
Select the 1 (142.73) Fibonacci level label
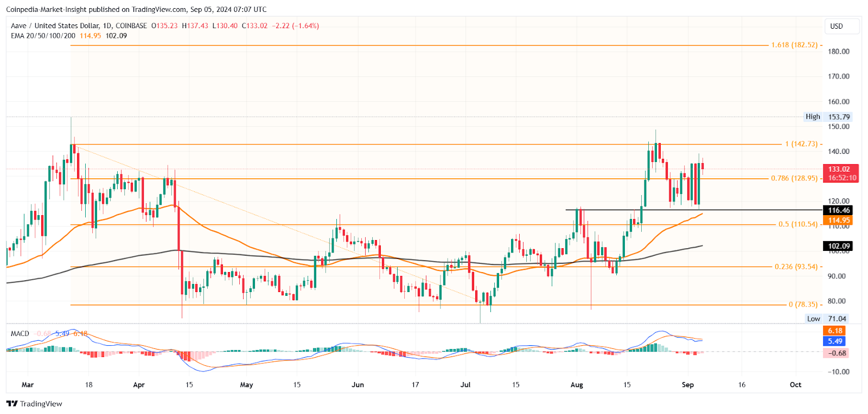pos(801,144)
